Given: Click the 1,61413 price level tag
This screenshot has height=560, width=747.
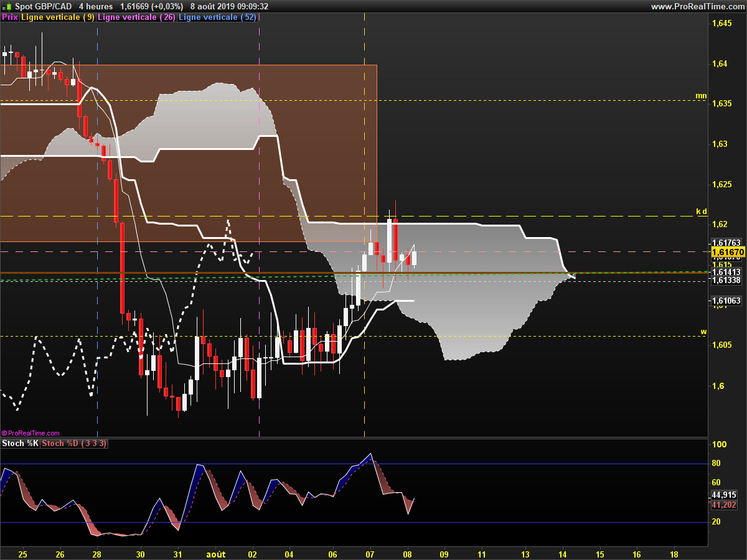Looking at the screenshot, I should [x=726, y=272].
